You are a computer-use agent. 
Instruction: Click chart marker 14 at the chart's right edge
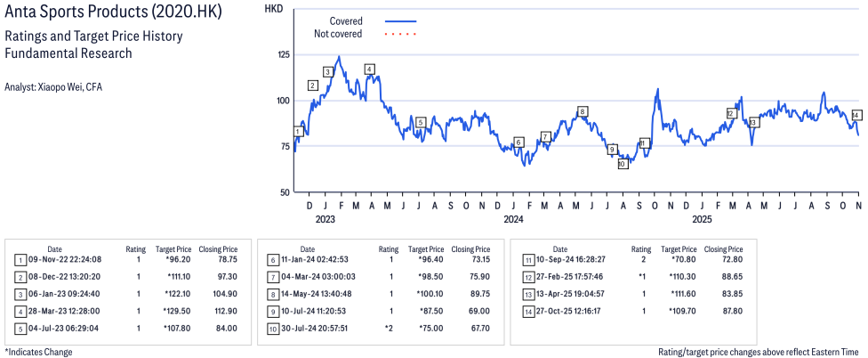pos(856,115)
